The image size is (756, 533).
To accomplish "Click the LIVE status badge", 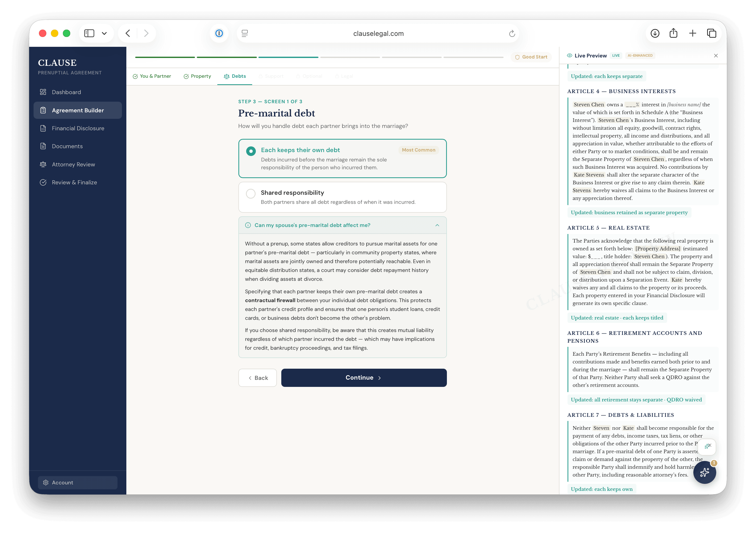I will click(x=616, y=56).
